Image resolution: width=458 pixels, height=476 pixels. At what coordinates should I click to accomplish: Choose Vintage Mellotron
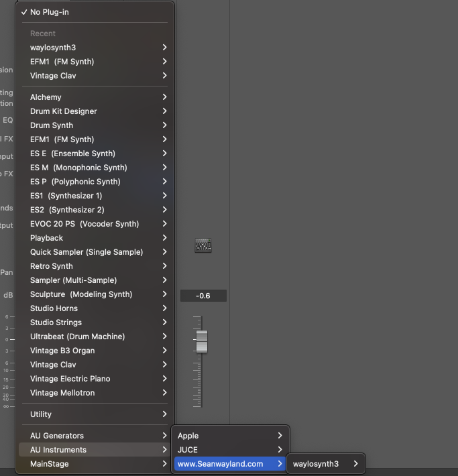pos(95,392)
